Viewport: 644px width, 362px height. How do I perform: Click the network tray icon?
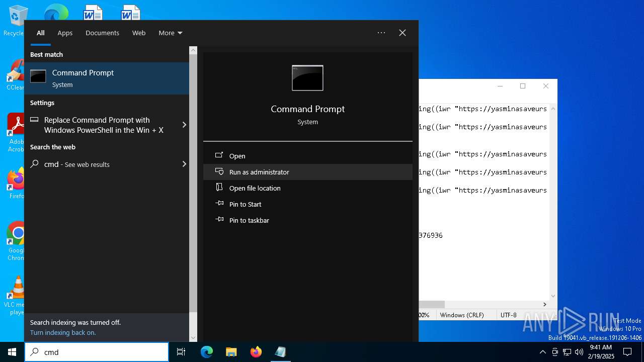(x=567, y=352)
